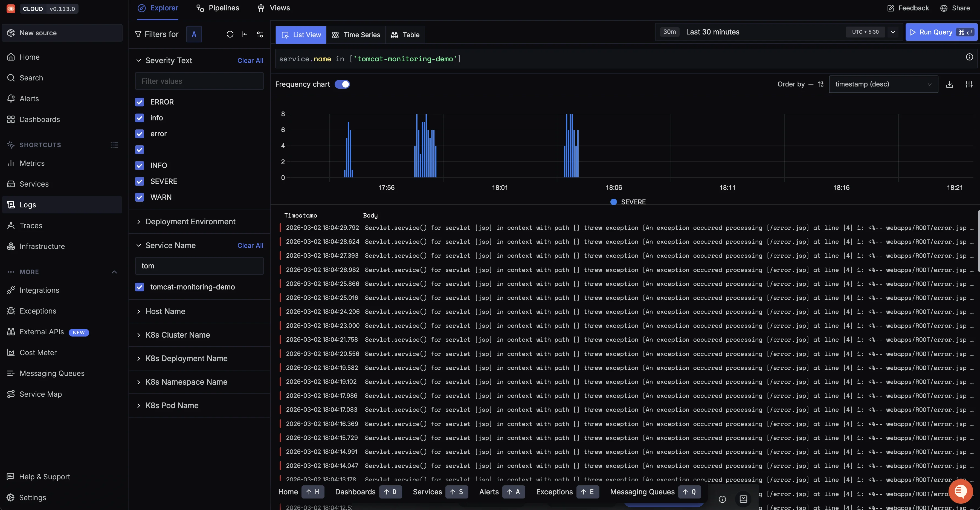Uncheck tomcat-monitoring-demo service checkbox

(x=140, y=287)
